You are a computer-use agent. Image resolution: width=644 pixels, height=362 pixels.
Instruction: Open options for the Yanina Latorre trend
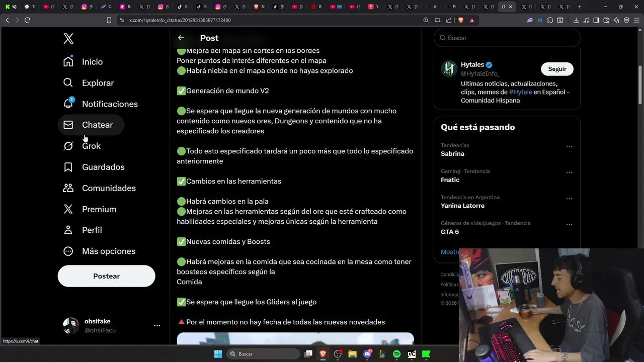click(570, 199)
